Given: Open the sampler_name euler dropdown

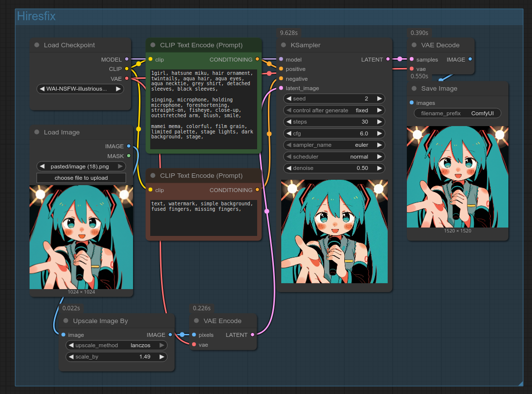Looking at the screenshot, I should point(334,145).
